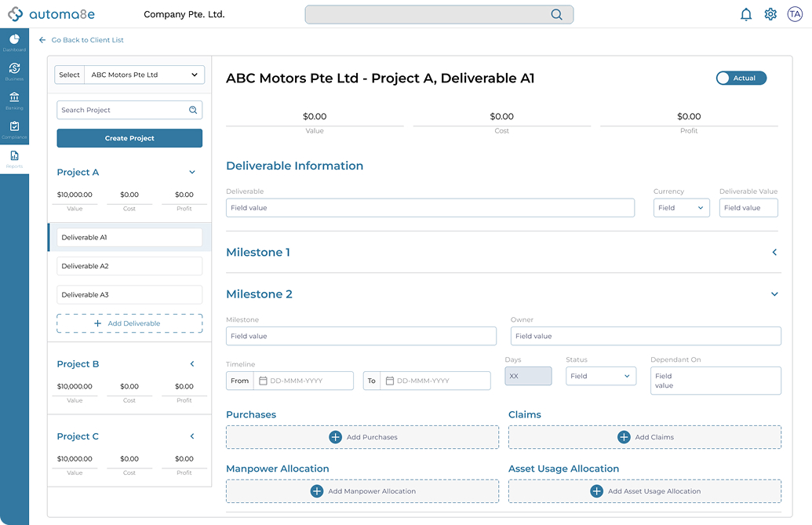The height and width of the screenshot is (525, 812).
Task: Click the plus icon in Add Deliverable
Action: point(97,323)
